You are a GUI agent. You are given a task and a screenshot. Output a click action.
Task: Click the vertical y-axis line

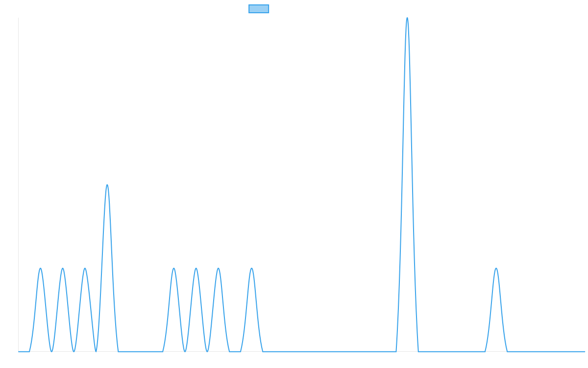pos(19,184)
